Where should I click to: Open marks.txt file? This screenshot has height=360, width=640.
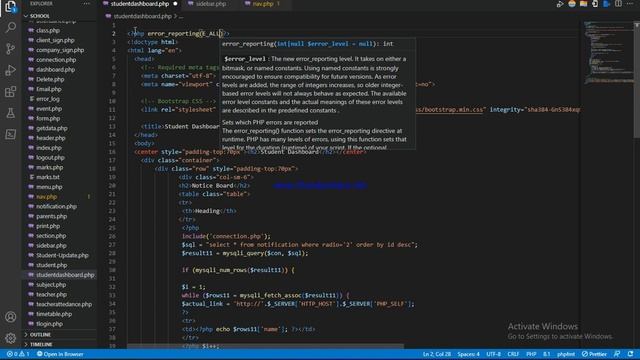coord(48,177)
